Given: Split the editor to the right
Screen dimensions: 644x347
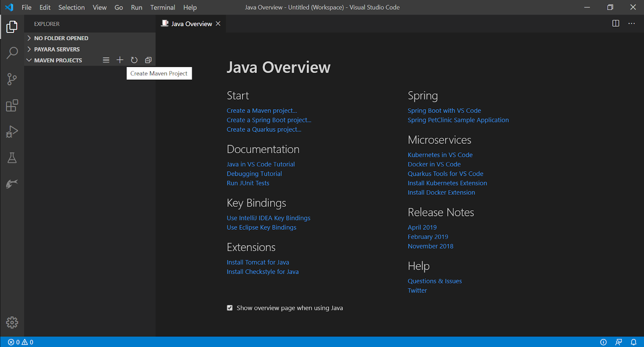Looking at the screenshot, I should coord(615,23).
